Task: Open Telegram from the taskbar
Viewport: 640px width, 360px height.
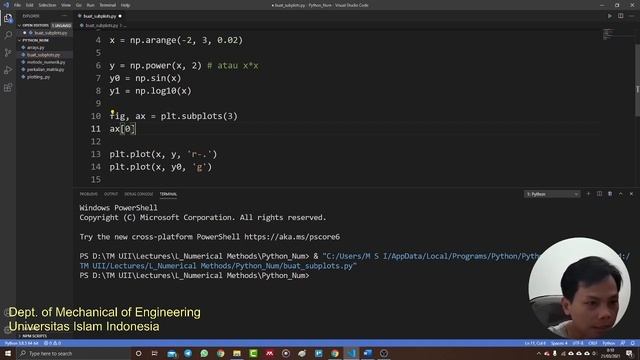Action: tap(188, 353)
